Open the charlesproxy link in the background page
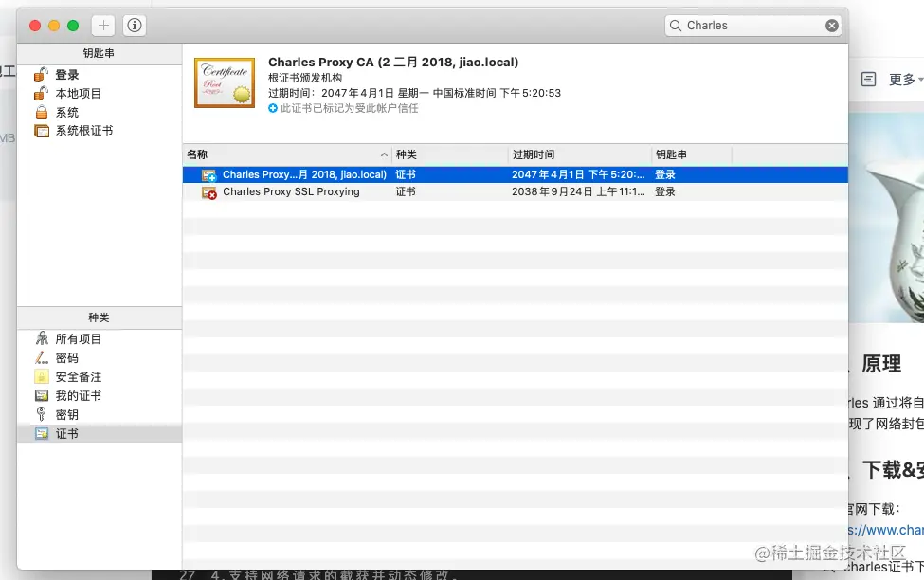The height and width of the screenshot is (580, 924). [886, 530]
